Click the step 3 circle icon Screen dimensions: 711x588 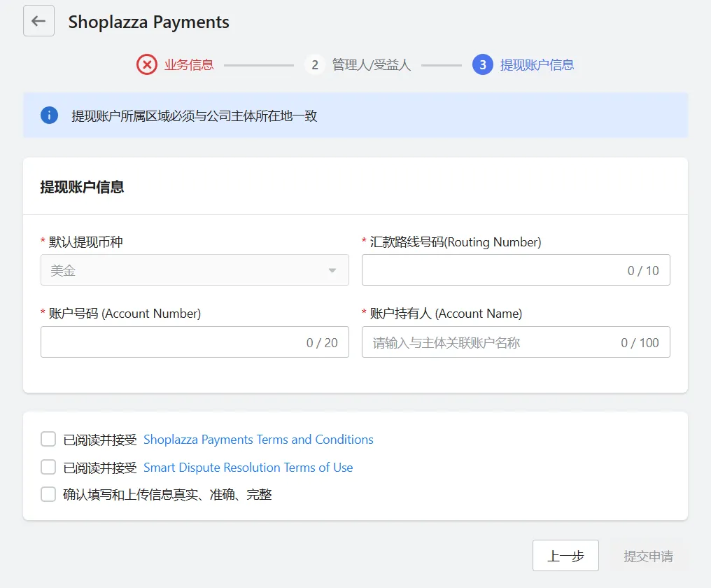tap(483, 65)
